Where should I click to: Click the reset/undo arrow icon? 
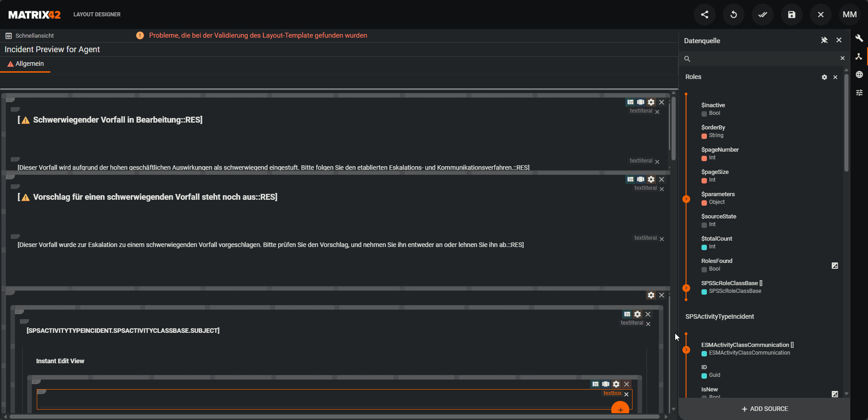click(x=733, y=15)
